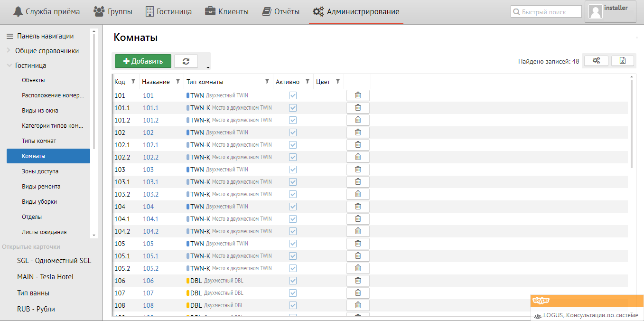Delete room 101 with trash icon
644x321 pixels.
click(358, 95)
